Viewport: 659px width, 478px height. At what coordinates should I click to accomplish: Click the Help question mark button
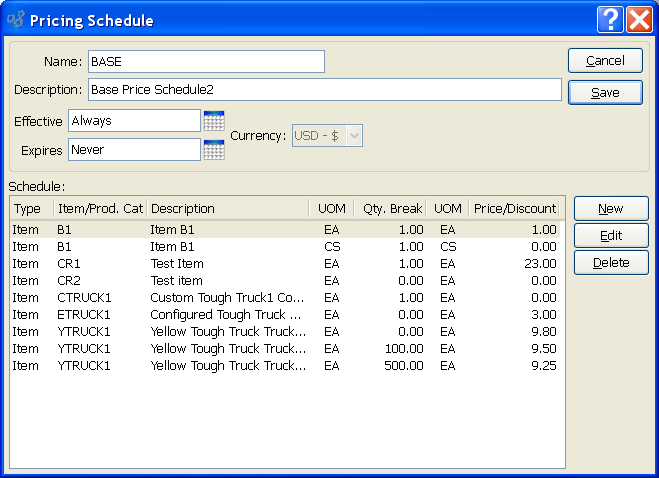click(x=610, y=19)
